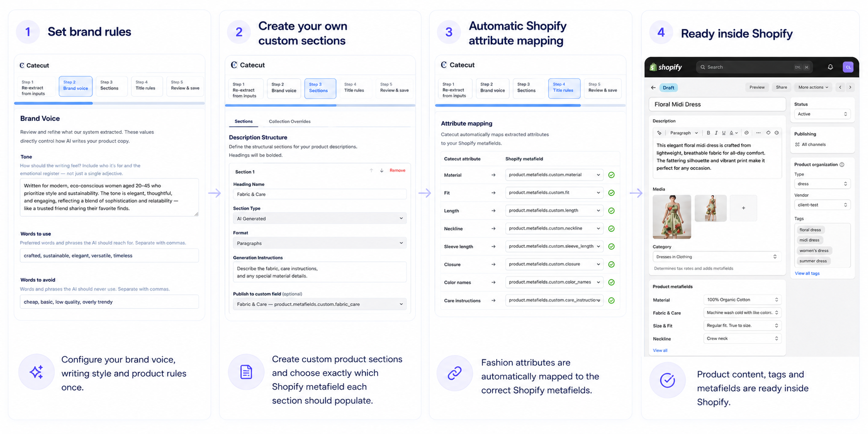Open the Paragraph style dropdown in editor
This screenshot has height=434, width=868.
click(684, 133)
